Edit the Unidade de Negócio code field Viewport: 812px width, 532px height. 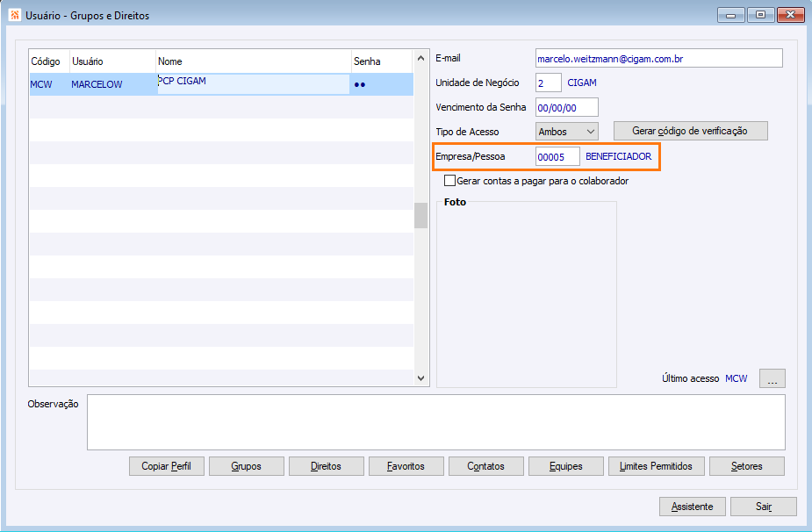tap(549, 83)
